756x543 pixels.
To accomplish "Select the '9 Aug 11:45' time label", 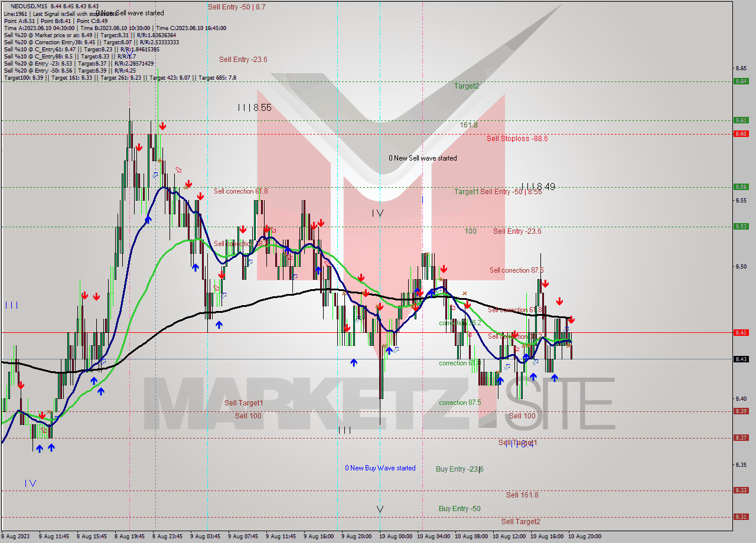I will 281,537.
